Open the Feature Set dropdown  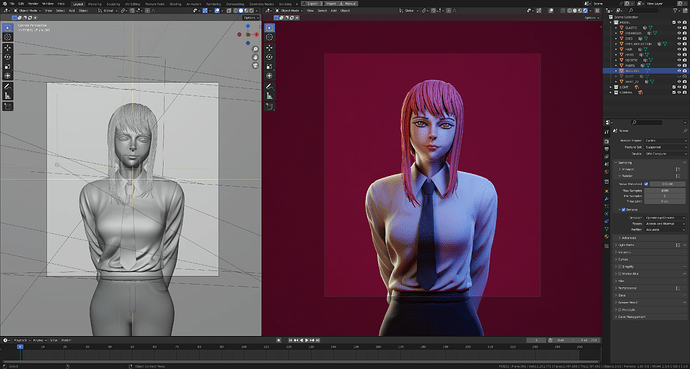[666, 147]
